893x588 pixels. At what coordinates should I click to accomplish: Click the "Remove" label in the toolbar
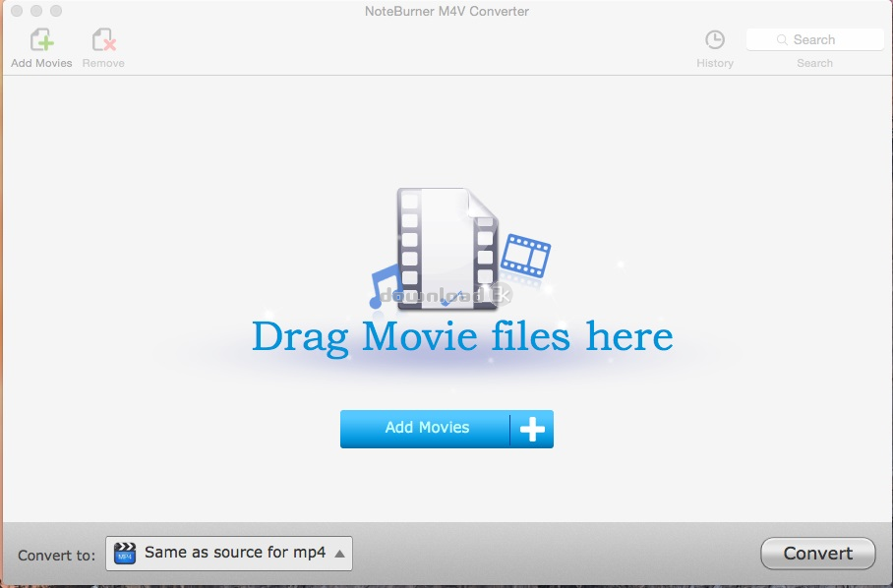103,64
